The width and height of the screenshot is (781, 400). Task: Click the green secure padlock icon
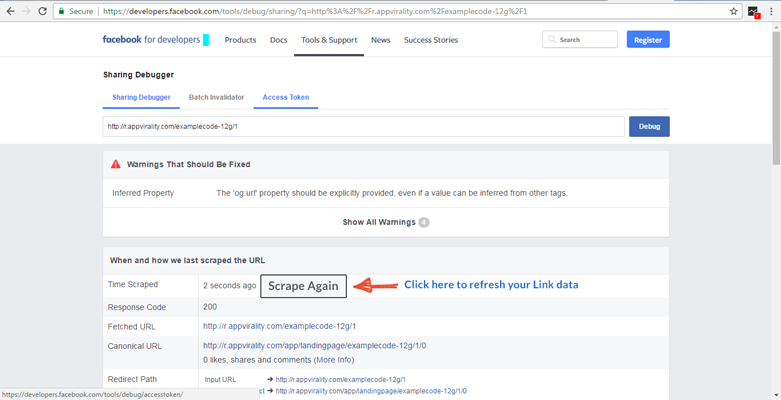click(x=61, y=11)
